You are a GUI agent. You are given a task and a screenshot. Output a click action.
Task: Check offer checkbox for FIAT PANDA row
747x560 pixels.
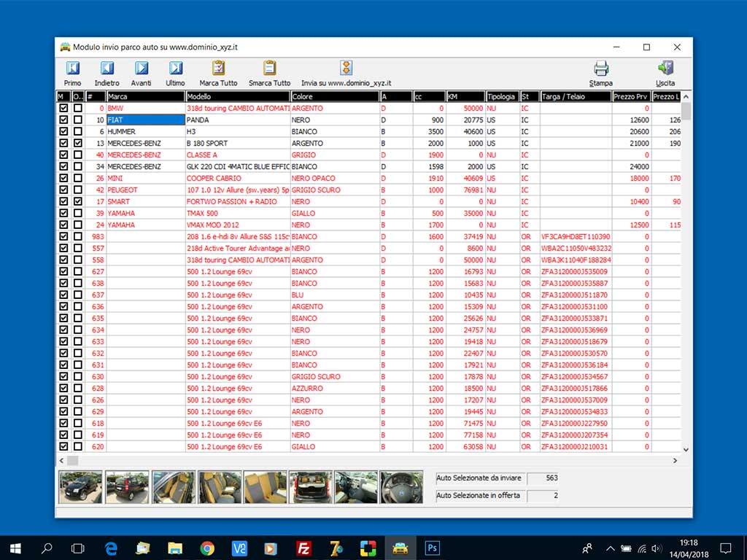(x=77, y=120)
